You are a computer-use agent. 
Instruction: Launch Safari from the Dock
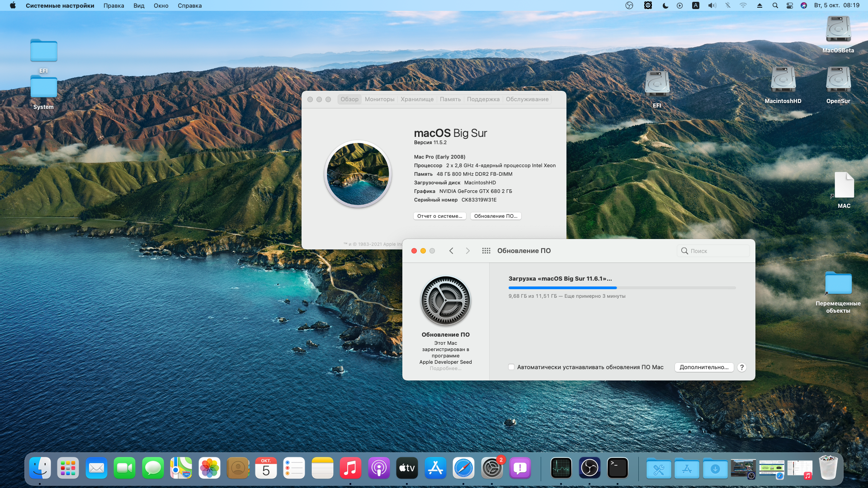(463, 468)
